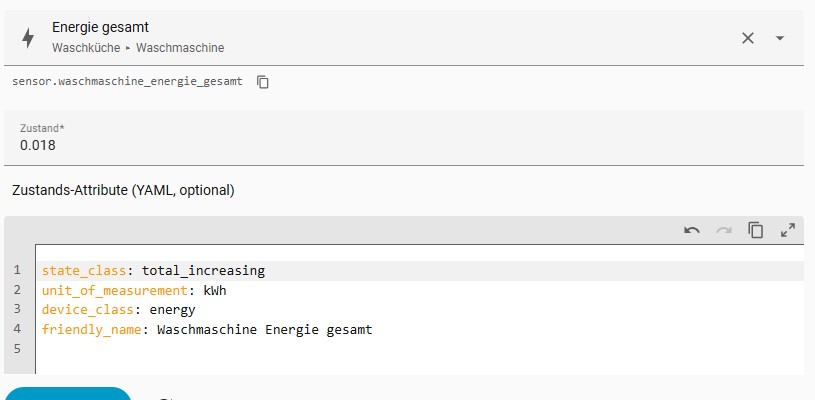Expand the YAML editor to fullscreen

(788, 230)
